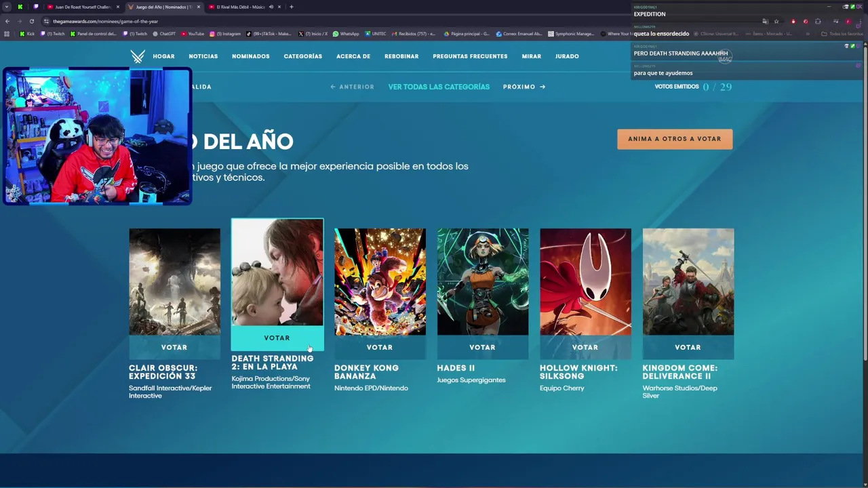Translate this page via the address bar icon
The height and width of the screenshot is (488, 868).
pyautogui.click(x=765, y=21)
